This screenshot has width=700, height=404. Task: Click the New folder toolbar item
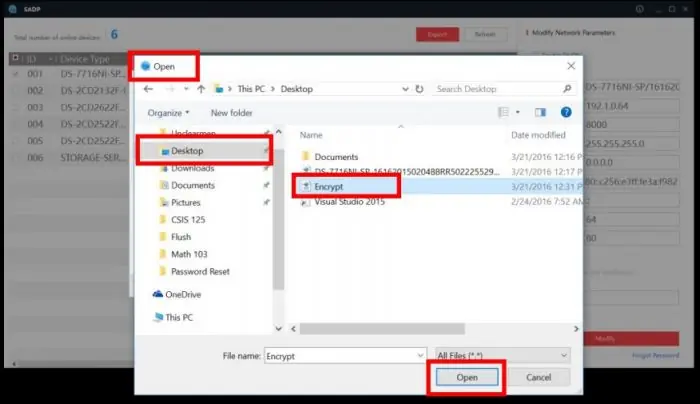(231, 113)
